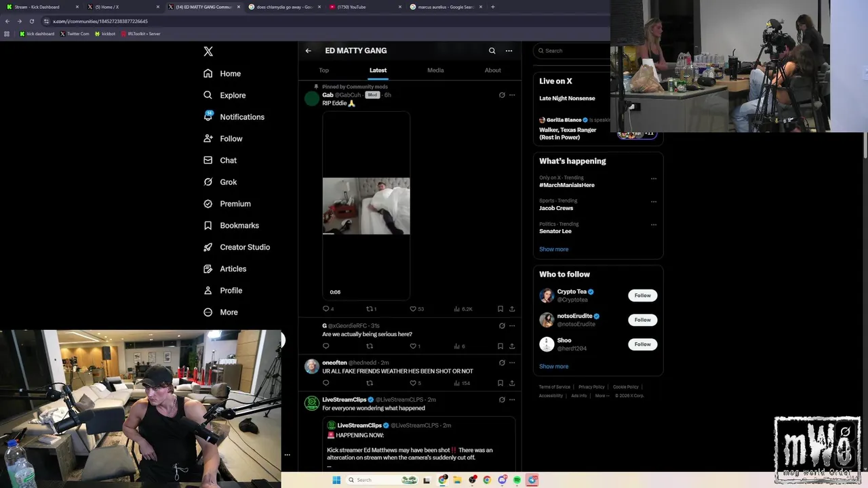Open Articles in X sidebar
The width and height of the screenshot is (868, 488).
coord(225,268)
